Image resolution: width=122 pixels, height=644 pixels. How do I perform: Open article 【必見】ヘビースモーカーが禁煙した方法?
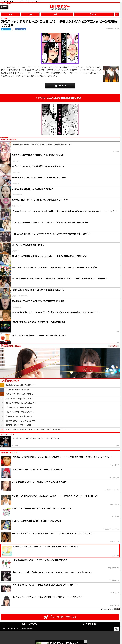point(37,469)
